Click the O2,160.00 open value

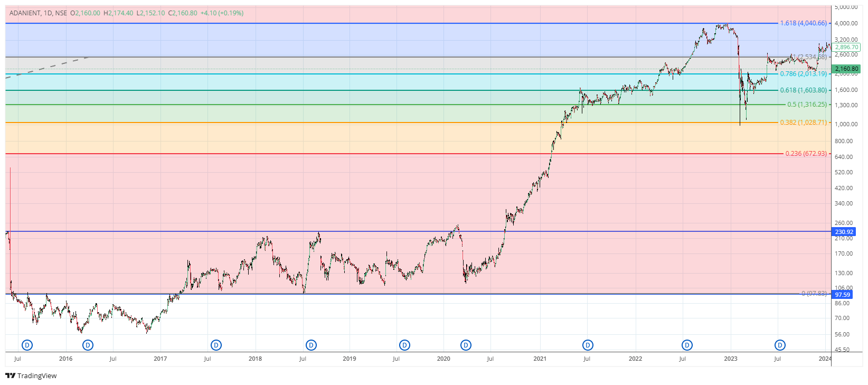85,13
